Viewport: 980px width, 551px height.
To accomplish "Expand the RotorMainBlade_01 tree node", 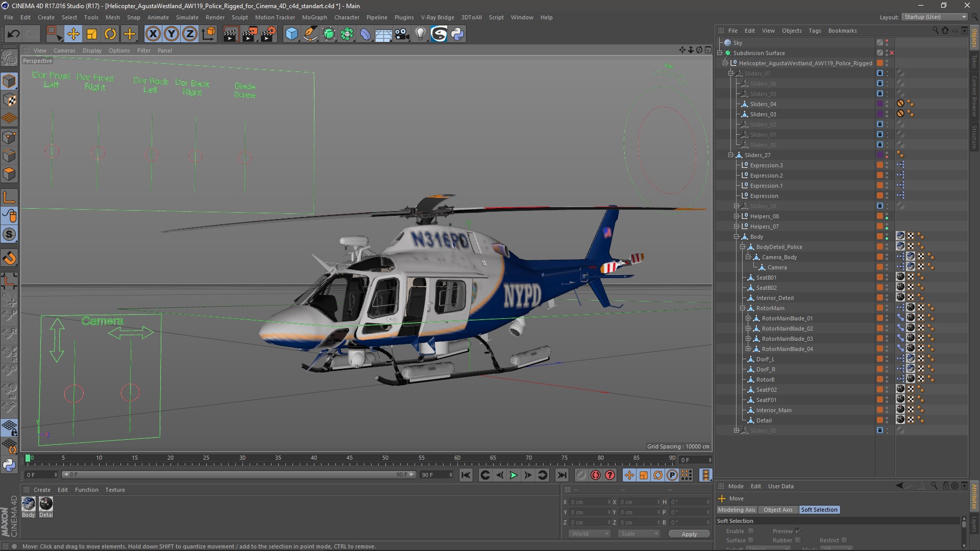I will pyautogui.click(x=748, y=318).
